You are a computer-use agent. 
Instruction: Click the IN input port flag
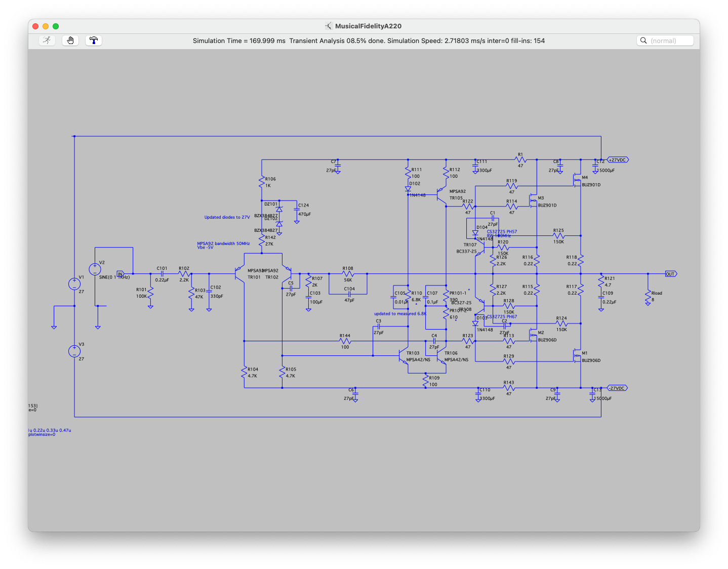pyautogui.click(x=120, y=274)
